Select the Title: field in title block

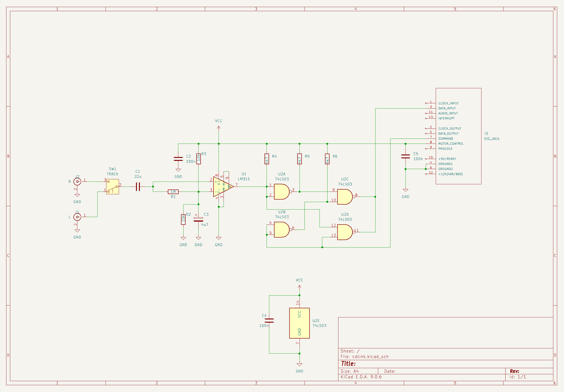[349, 364]
